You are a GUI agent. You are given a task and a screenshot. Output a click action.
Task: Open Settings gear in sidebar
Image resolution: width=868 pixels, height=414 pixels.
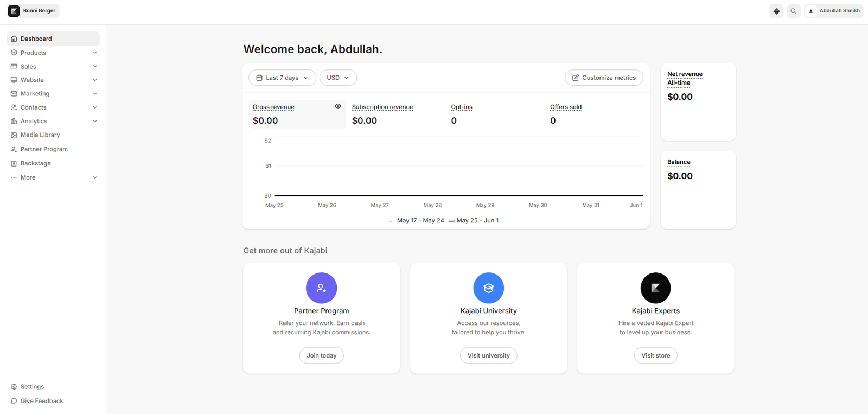[x=14, y=387]
